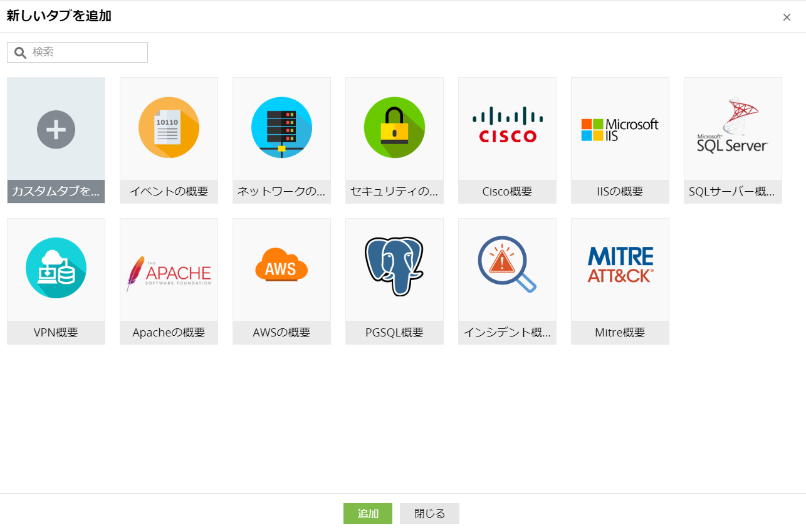Pick the Cisco logo tile
The width and height of the screenshot is (806, 532).
point(507,125)
